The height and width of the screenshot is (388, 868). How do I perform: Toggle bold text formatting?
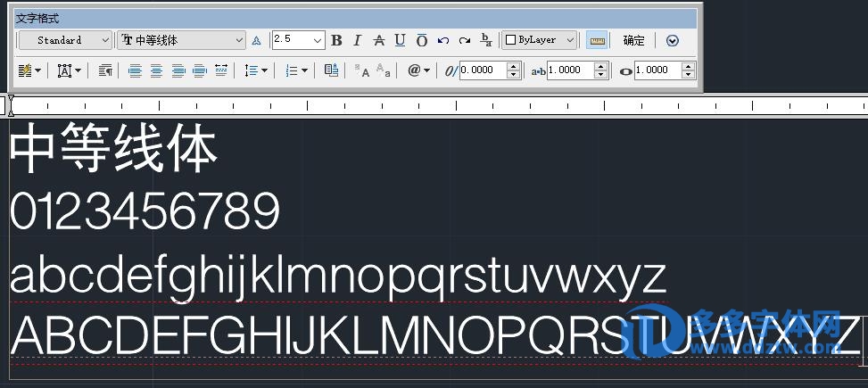[336, 40]
